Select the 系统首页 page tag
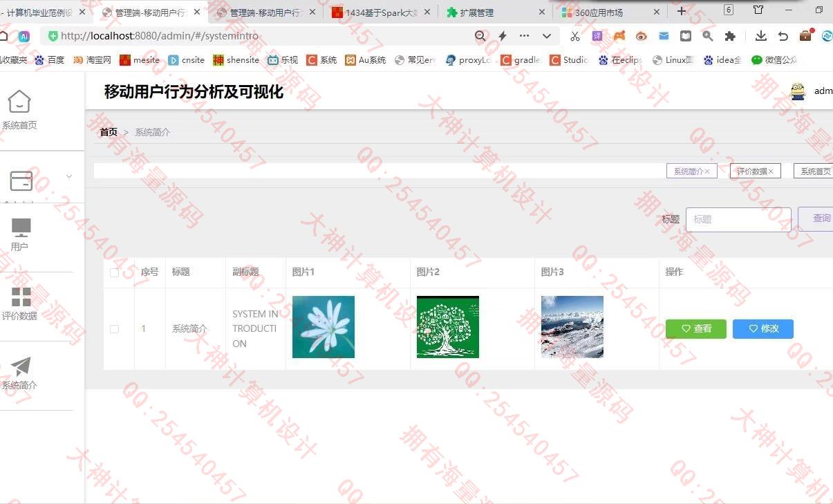This screenshot has height=504, width=833. (816, 171)
